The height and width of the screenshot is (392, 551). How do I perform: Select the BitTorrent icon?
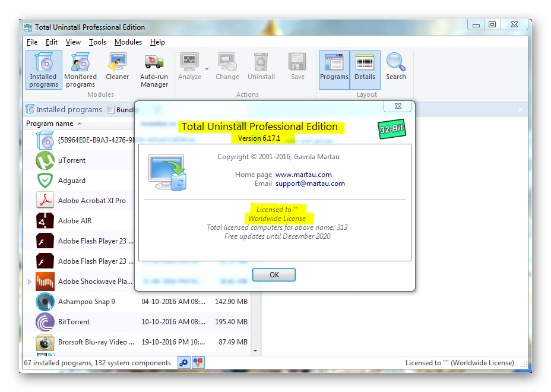tap(45, 322)
